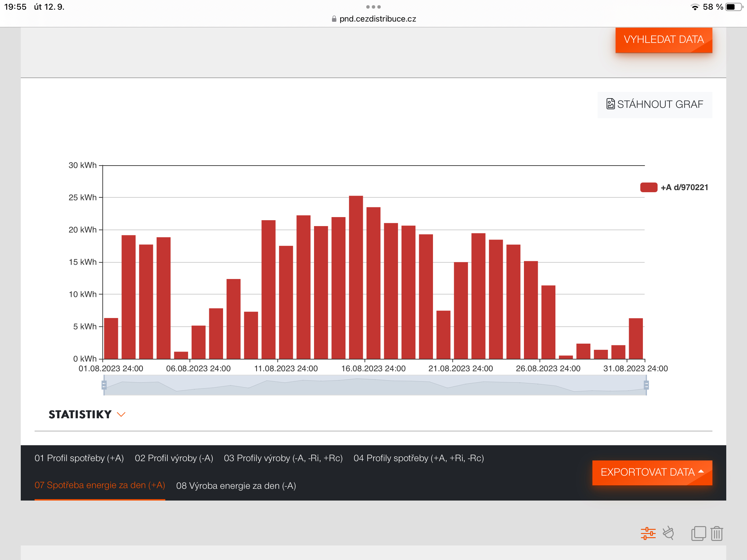Viewport: 747px width, 560px height.
Task: Select tab 02 Profil výroby (-A)
Action: click(x=174, y=458)
